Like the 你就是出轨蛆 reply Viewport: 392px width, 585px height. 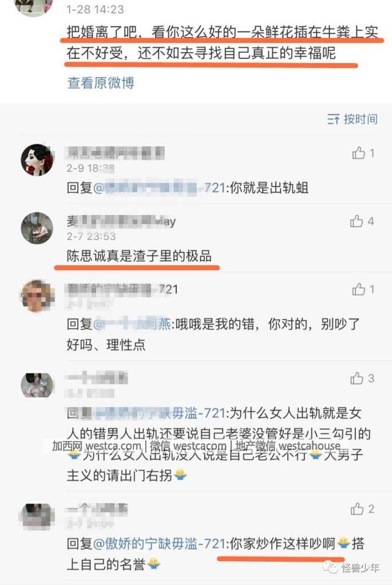click(363, 153)
